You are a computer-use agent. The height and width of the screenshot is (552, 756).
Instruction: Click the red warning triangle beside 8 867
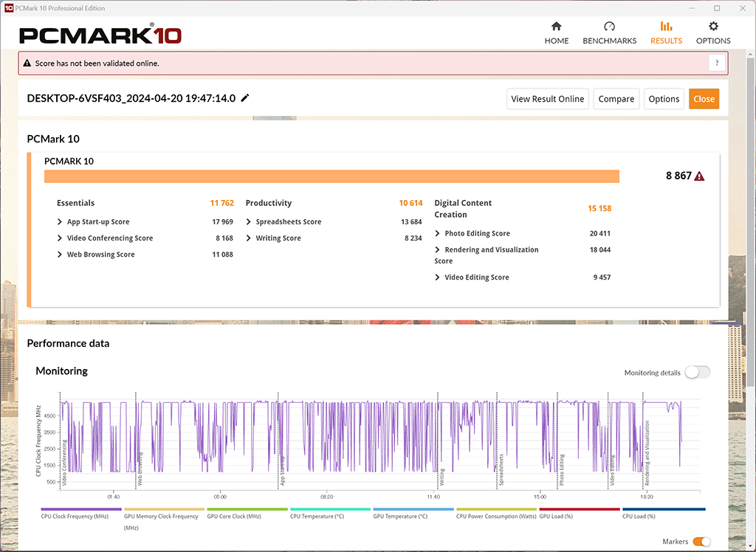tap(699, 176)
